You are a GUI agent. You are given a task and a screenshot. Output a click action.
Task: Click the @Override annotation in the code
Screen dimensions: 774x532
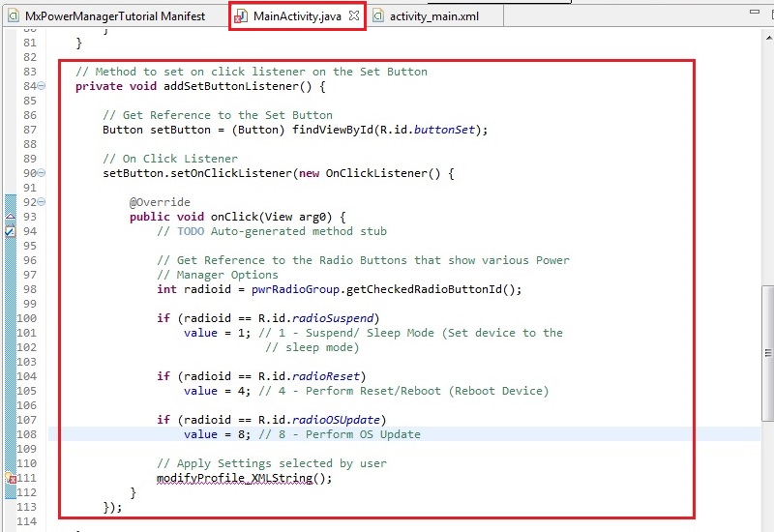(x=160, y=202)
